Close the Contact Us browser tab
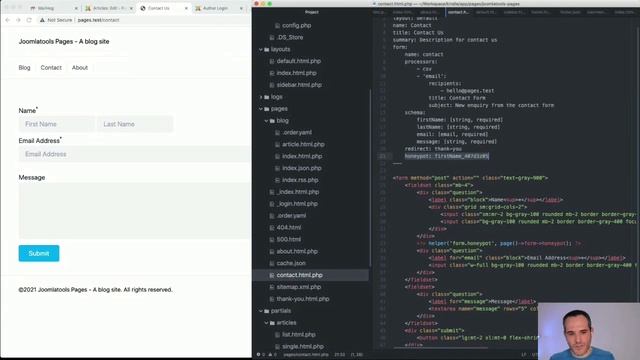 pyautogui.click(x=186, y=8)
